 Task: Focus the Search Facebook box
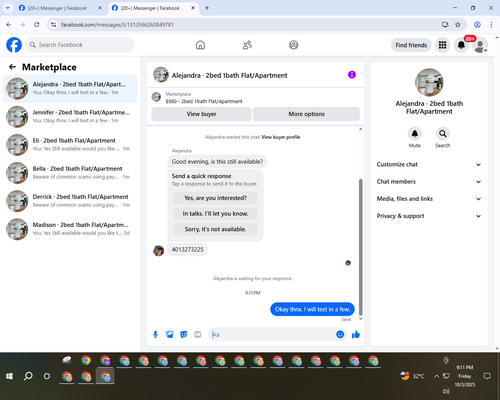pyautogui.click(x=80, y=45)
